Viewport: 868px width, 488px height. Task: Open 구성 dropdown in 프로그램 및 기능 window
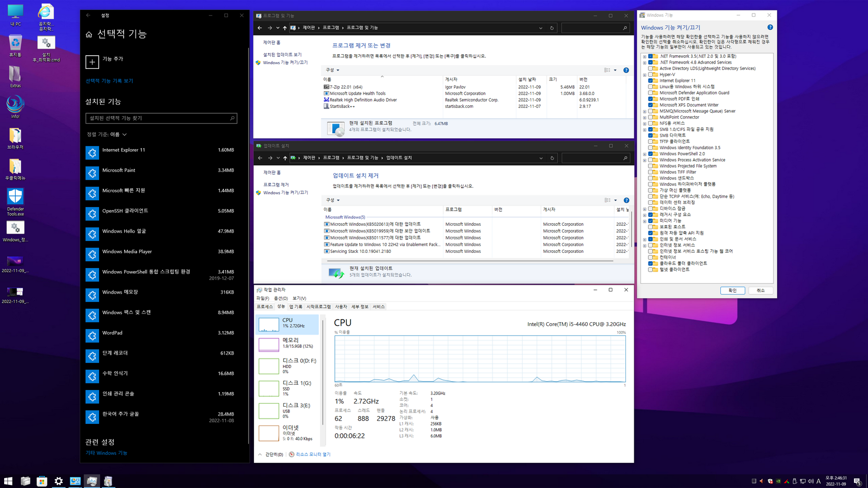332,70
